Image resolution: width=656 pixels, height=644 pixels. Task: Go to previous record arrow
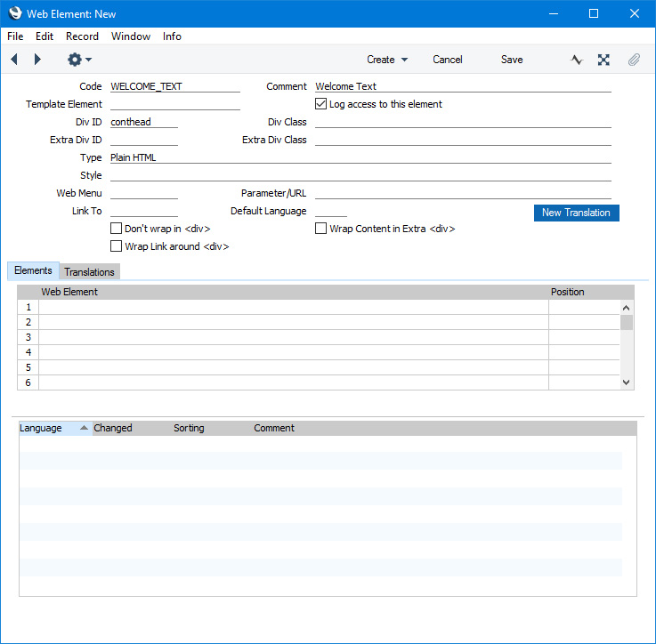click(14, 60)
